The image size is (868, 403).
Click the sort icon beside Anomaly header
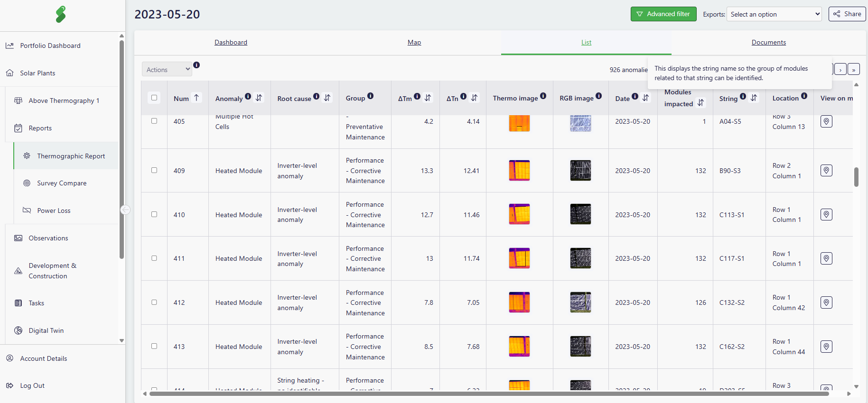tap(259, 98)
